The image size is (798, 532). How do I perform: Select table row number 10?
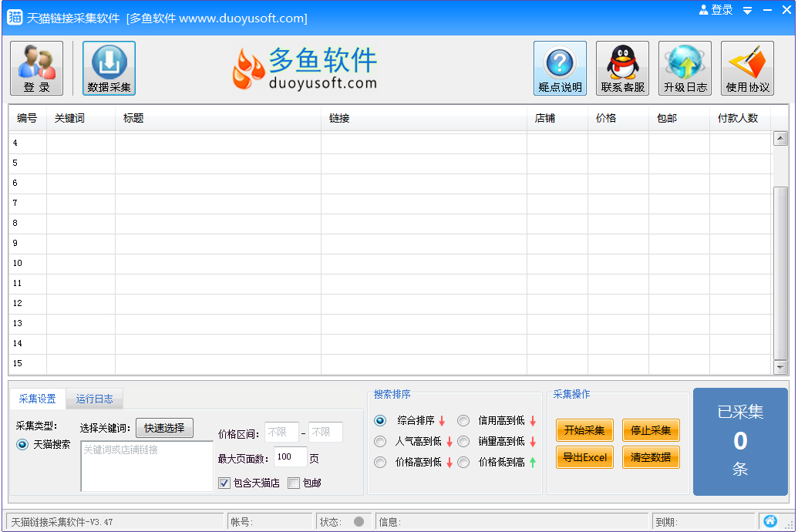pyautogui.click(x=390, y=264)
